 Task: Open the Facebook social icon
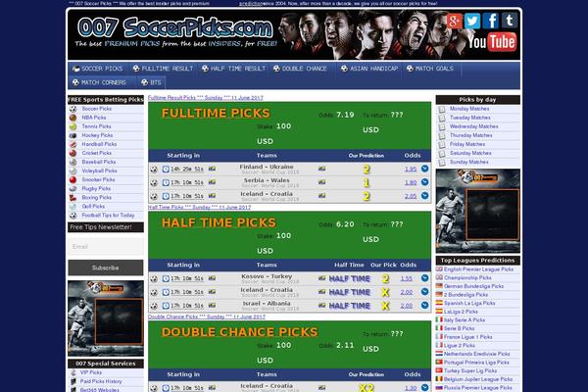coord(491,21)
